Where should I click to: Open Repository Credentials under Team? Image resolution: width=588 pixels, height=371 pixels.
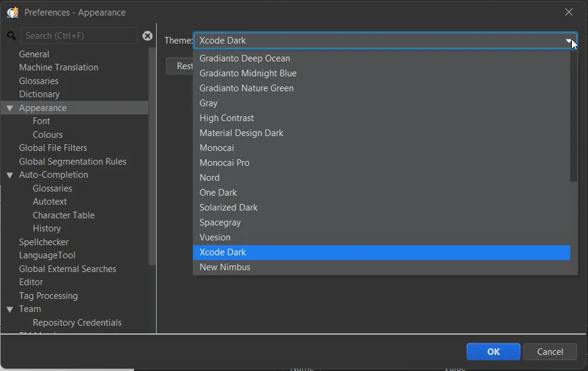[x=77, y=322]
